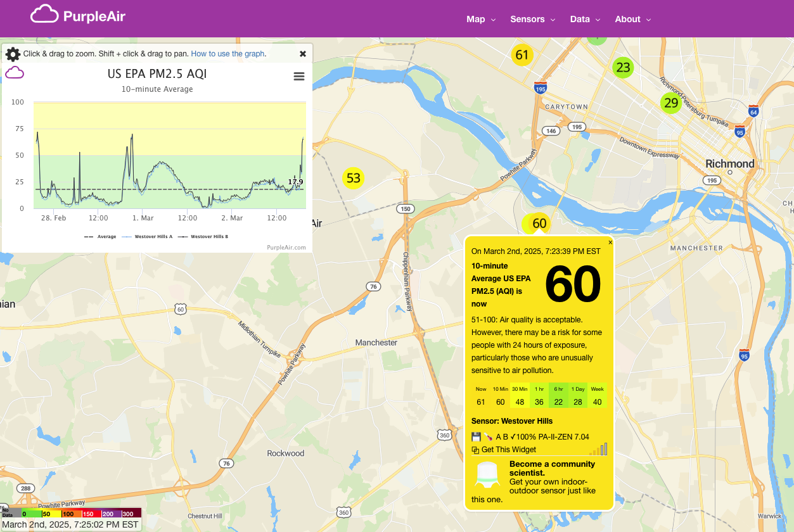Click the red 150 legend swatch
The height and width of the screenshot is (532, 794).
tap(92, 513)
